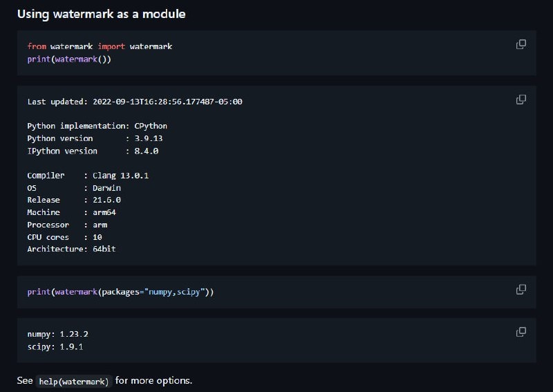Copy the print(watermark(packages=...)) code snippet
The height and width of the screenshot is (392, 553).
pyautogui.click(x=521, y=289)
